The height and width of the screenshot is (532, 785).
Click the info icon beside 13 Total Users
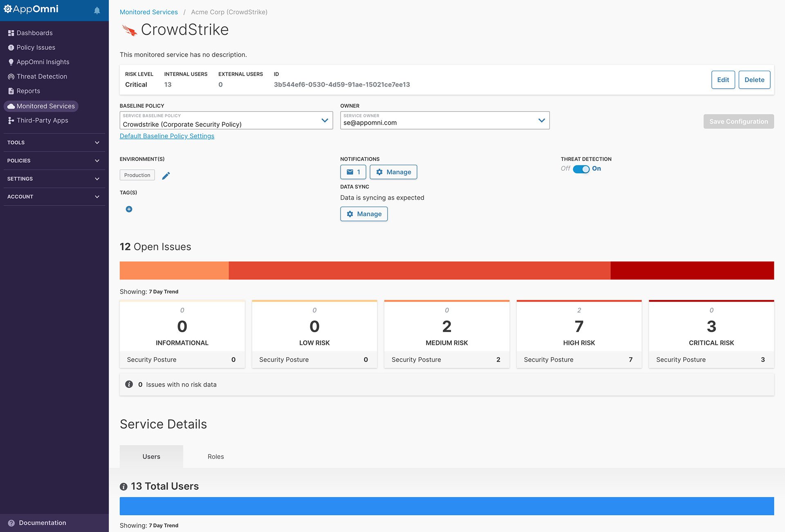click(123, 487)
